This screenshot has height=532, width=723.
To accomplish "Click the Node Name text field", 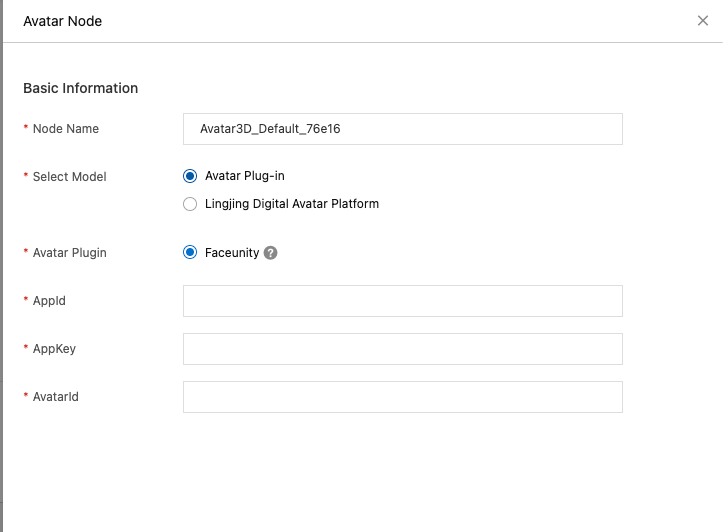I will pos(402,129).
